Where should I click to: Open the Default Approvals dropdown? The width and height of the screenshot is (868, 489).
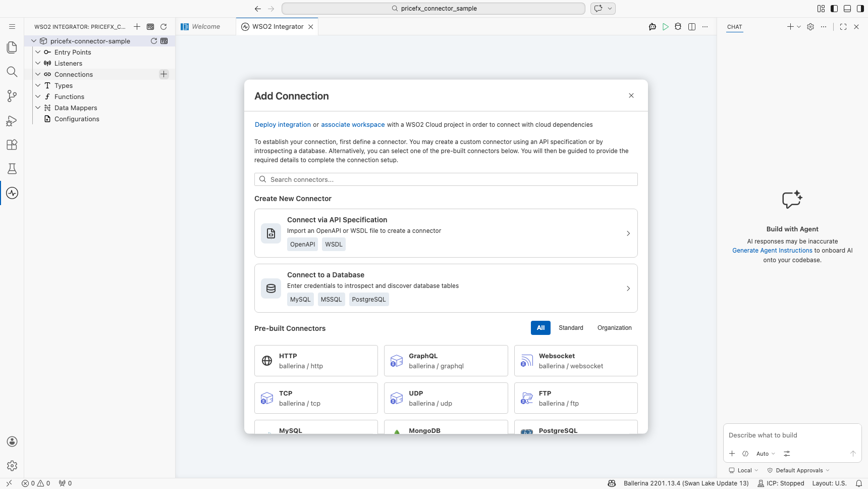(798, 470)
